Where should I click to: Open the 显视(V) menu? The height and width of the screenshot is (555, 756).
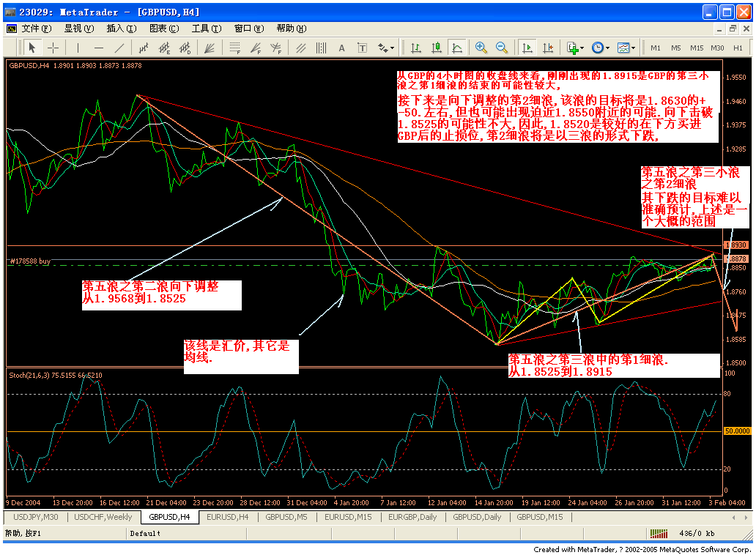(x=79, y=29)
